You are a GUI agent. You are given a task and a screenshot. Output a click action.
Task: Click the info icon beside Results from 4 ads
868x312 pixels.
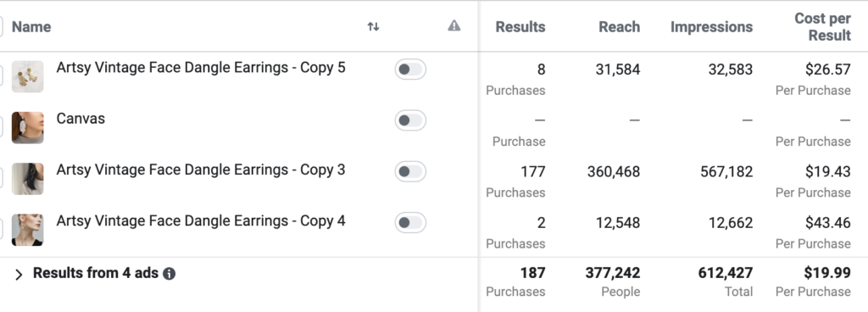pos(170,274)
